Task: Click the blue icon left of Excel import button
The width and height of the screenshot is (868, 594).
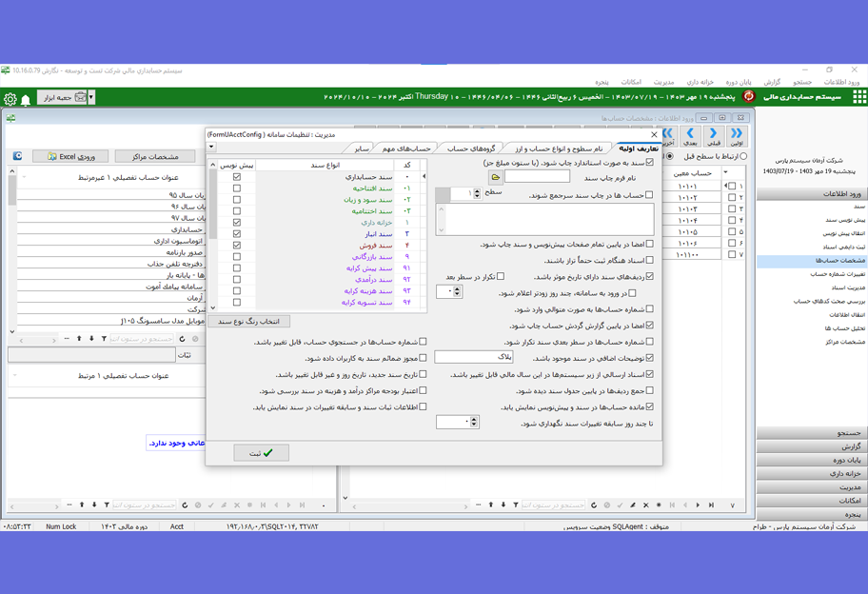Action: pos(18,156)
